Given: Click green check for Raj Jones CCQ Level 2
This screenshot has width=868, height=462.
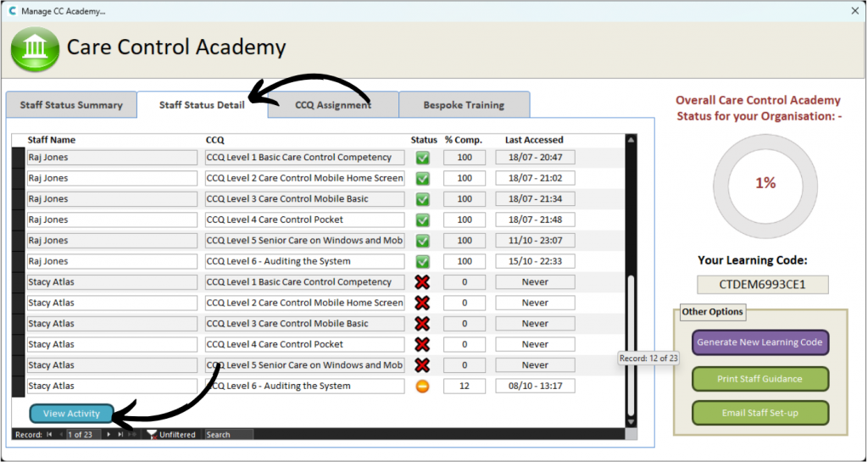Looking at the screenshot, I should [422, 178].
